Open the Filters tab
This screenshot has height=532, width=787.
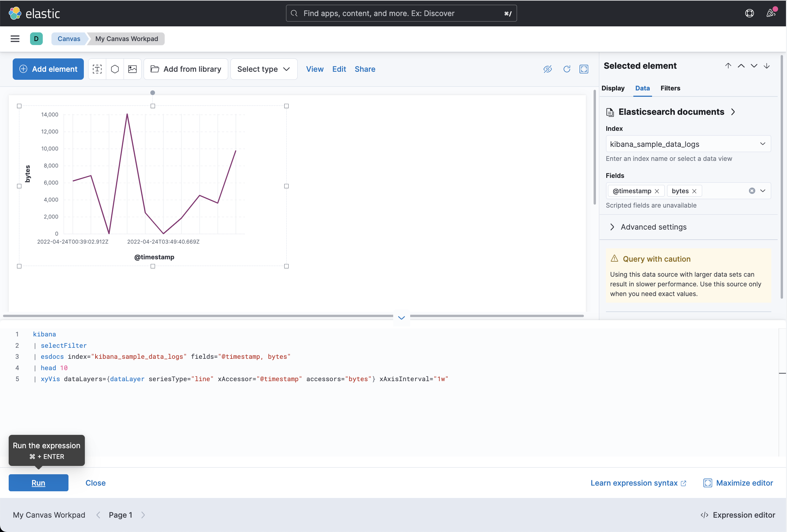tap(670, 88)
